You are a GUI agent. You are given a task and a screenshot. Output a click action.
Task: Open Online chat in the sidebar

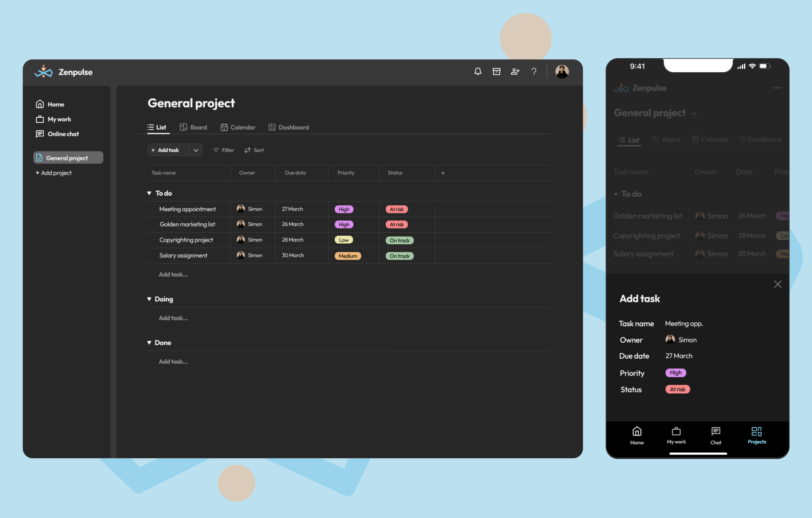57,134
